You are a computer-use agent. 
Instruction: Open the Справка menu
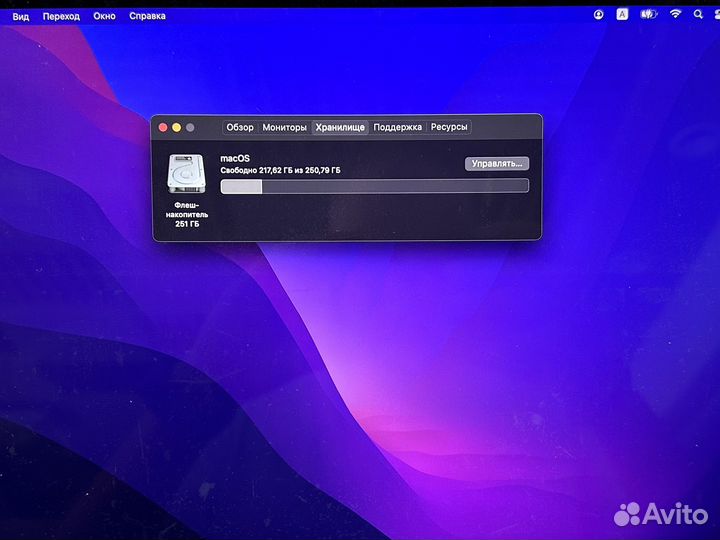click(147, 17)
